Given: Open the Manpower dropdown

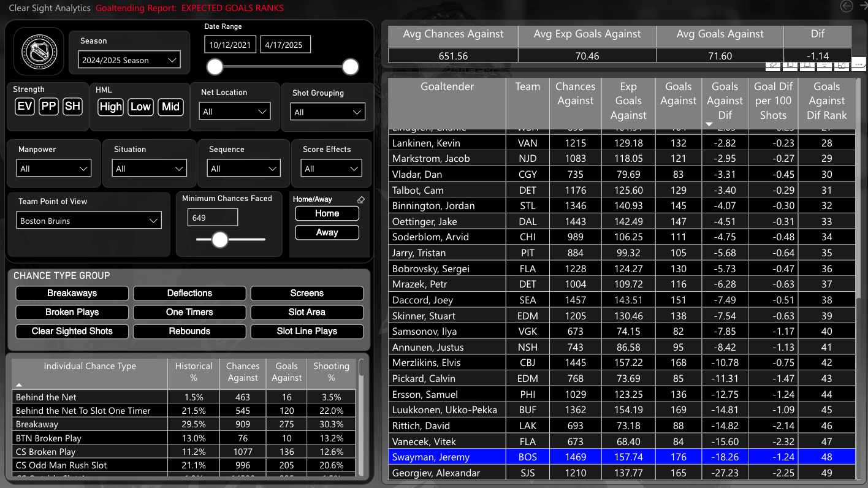Looking at the screenshot, I should pos(55,169).
